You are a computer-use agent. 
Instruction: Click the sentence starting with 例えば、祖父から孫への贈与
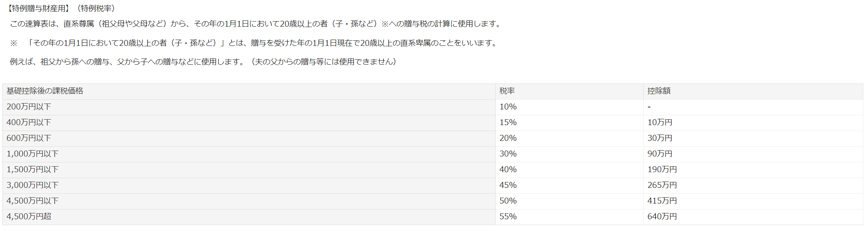pos(203,62)
